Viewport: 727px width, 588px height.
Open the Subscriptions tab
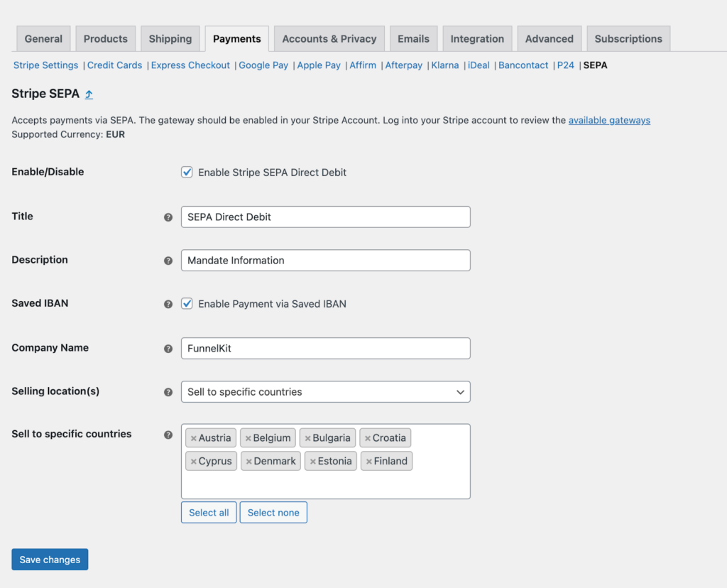click(628, 38)
